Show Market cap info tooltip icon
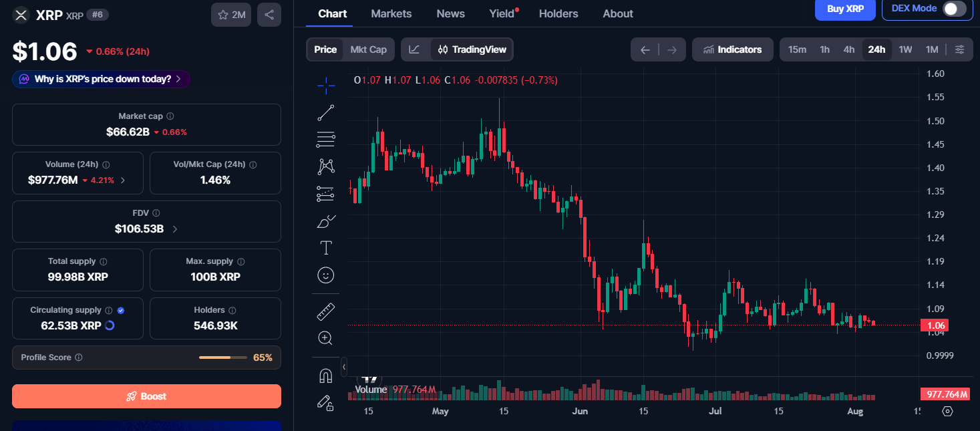The height and width of the screenshot is (431, 980). tap(170, 116)
